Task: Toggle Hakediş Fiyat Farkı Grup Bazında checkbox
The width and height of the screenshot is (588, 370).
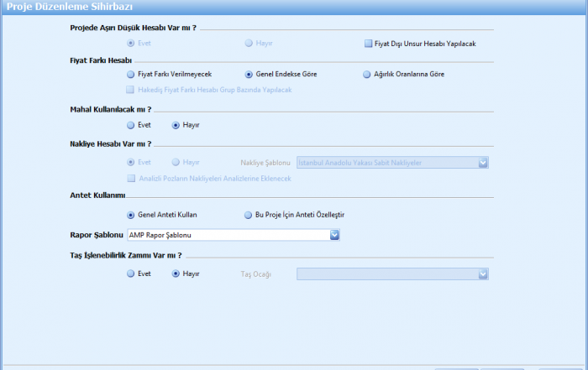Action: pos(130,90)
